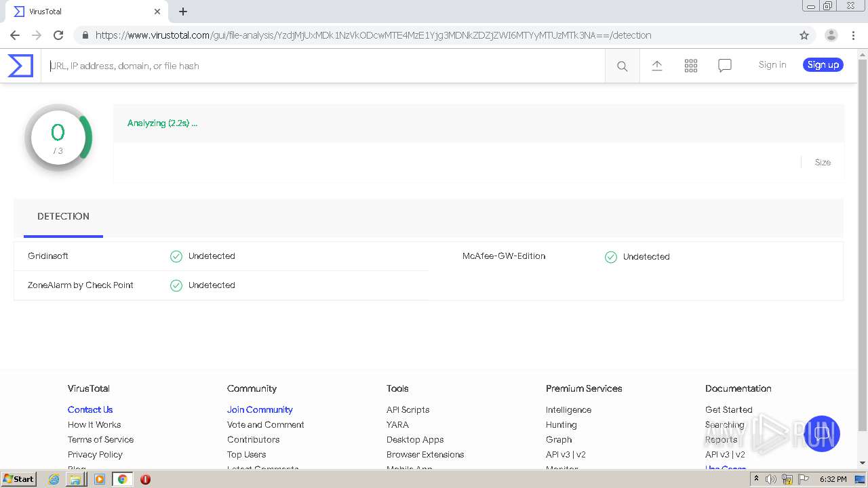Launch Internet Explorer from the taskbar
868x488 pixels.
54,479
